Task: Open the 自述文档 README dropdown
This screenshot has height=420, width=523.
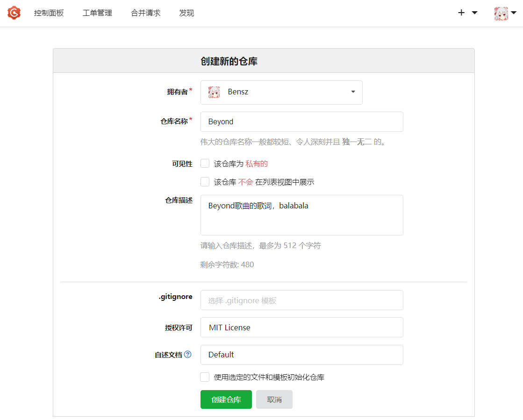Action: [301, 355]
